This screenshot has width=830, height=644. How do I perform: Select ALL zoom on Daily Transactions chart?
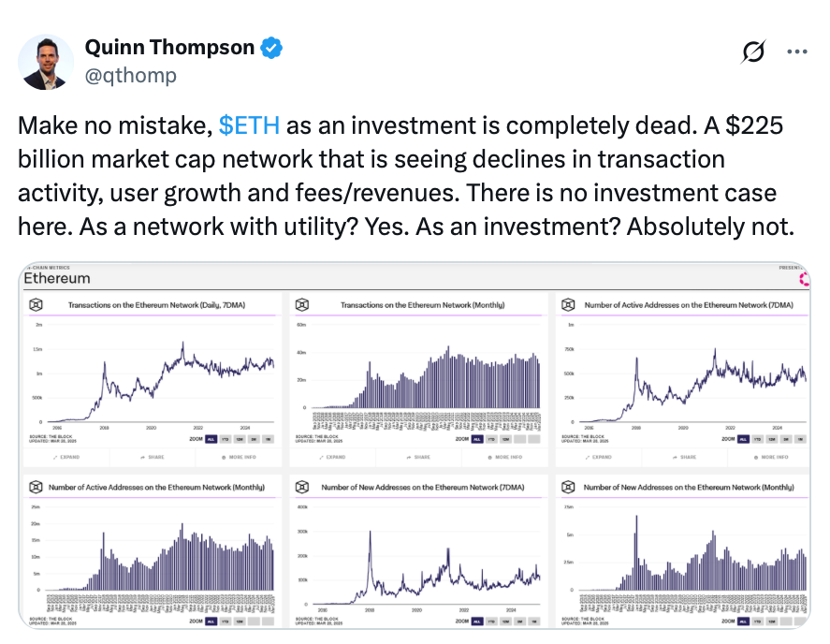pos(212,438)
